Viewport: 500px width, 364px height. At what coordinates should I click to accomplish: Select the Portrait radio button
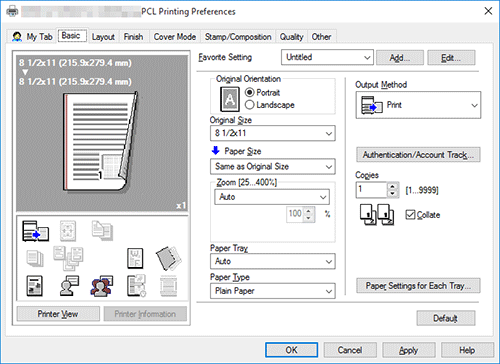(x=263, y=92)
